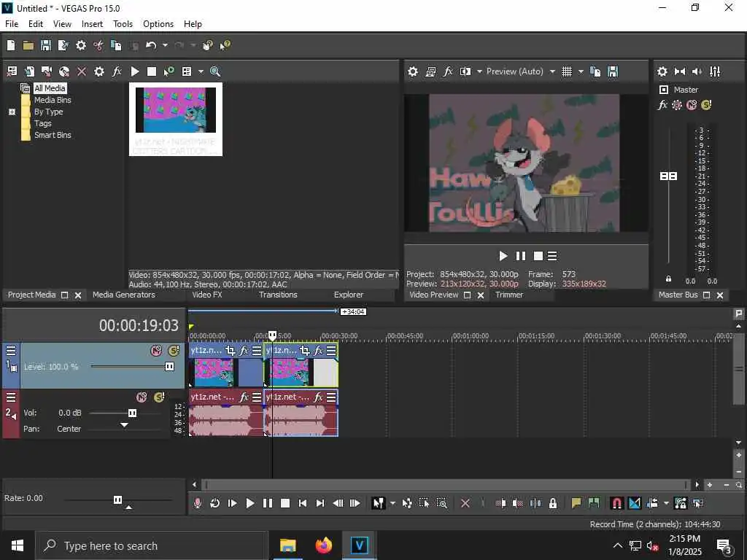
Task: Click the timeline horizontal scrollbar
Action: [x=445, y=485]
